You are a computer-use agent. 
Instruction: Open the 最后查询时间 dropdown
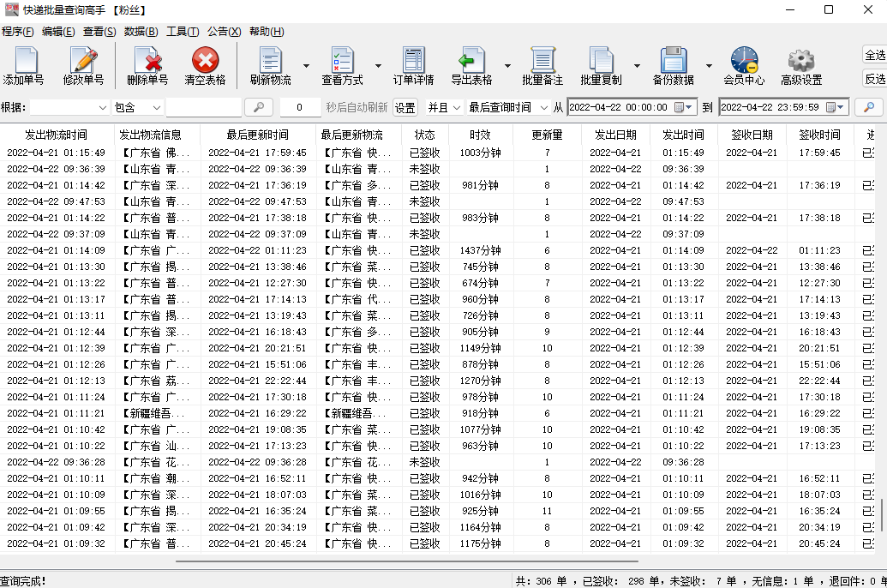508,107
